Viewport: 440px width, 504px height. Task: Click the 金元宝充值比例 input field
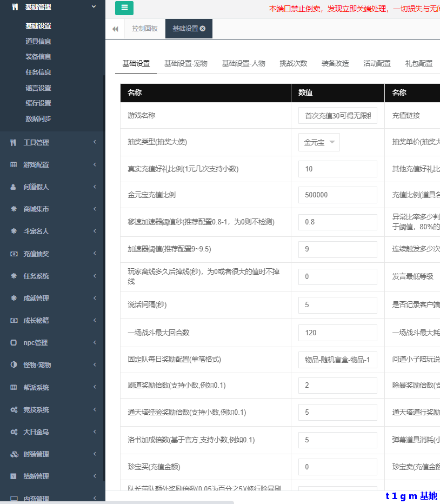337,195
